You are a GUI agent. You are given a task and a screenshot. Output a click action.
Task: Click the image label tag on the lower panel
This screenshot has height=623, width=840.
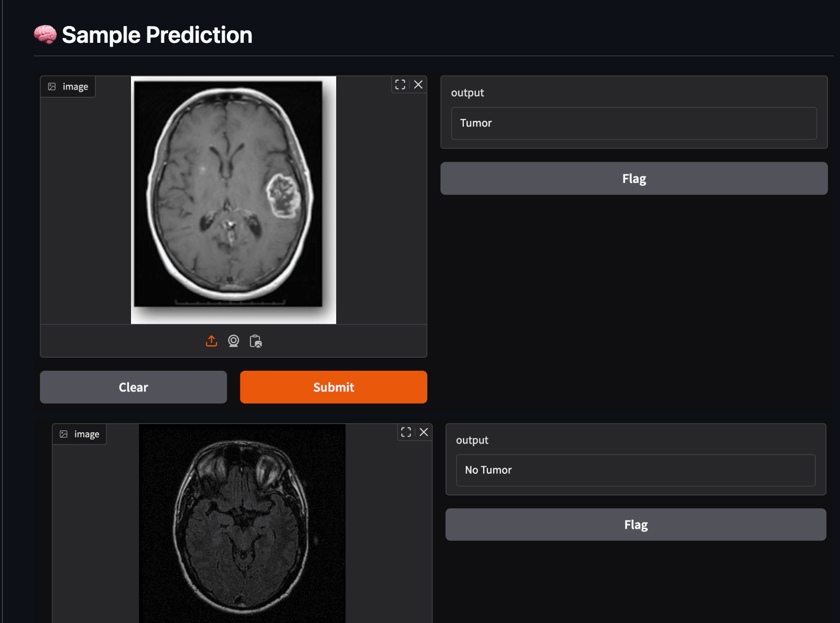click(x=80, y=434)
